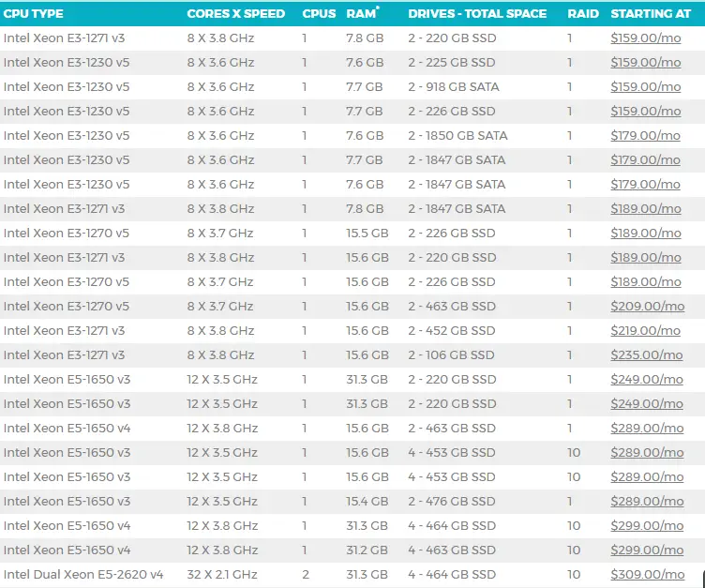Image resolution: width=705 pixels, height=588 pixels.
Task: Select CPUS value 2 in Dual Xeon row
Action: 306,575
